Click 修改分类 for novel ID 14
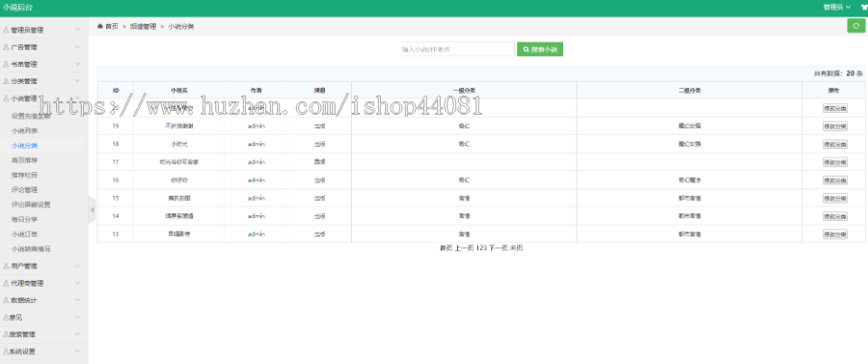This screenshot has height=364, width=868. coord(835,216)
